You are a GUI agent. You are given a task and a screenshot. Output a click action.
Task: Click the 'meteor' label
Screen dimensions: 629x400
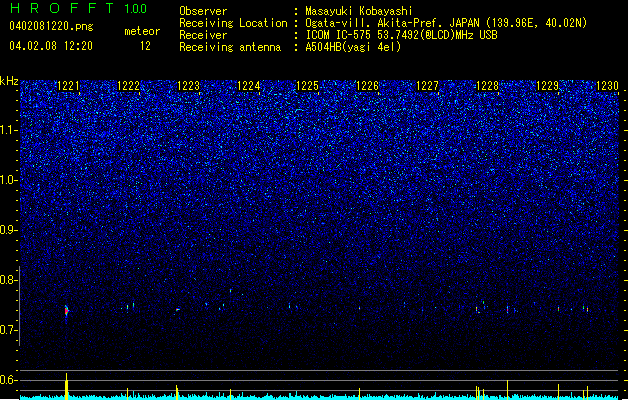(142, 31)
